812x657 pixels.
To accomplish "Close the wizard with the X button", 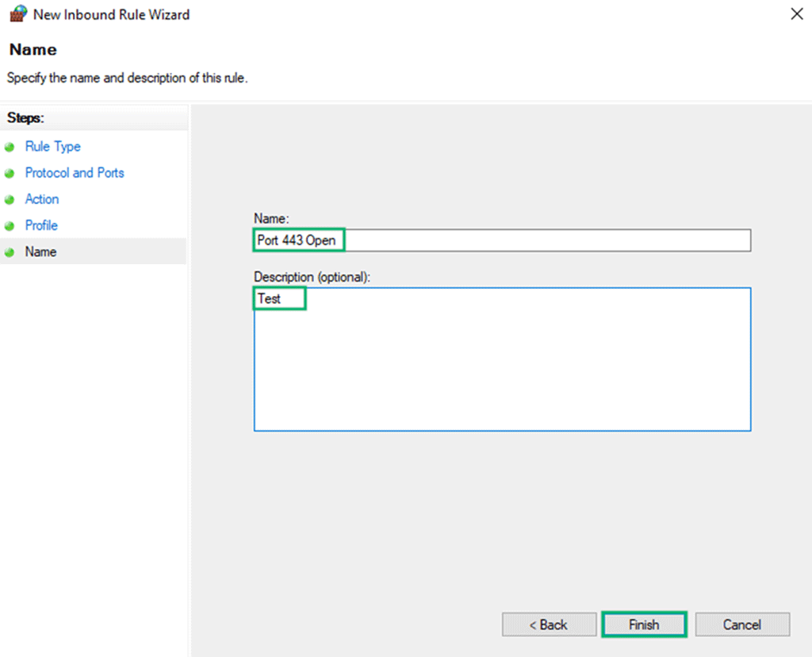I will [797, 13].
